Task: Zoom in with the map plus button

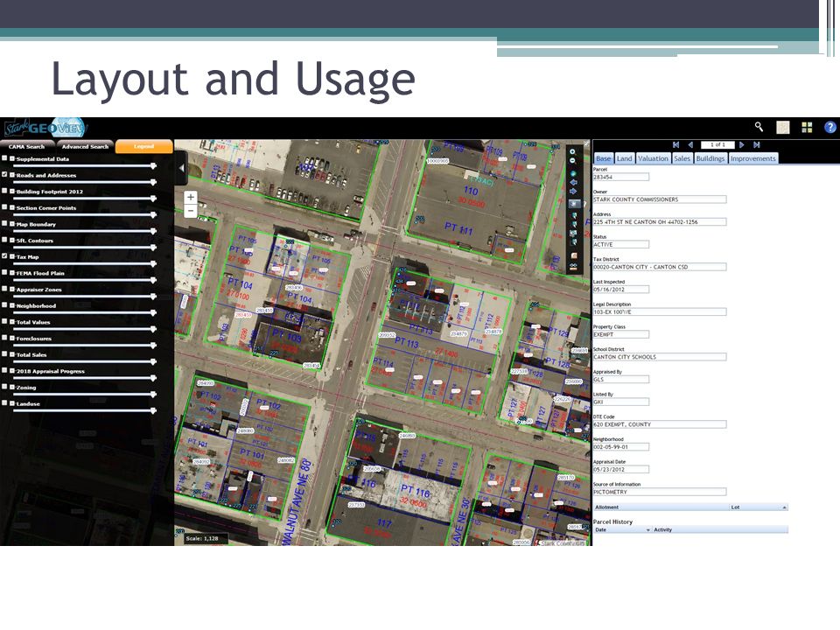Action: pos(190,197)
